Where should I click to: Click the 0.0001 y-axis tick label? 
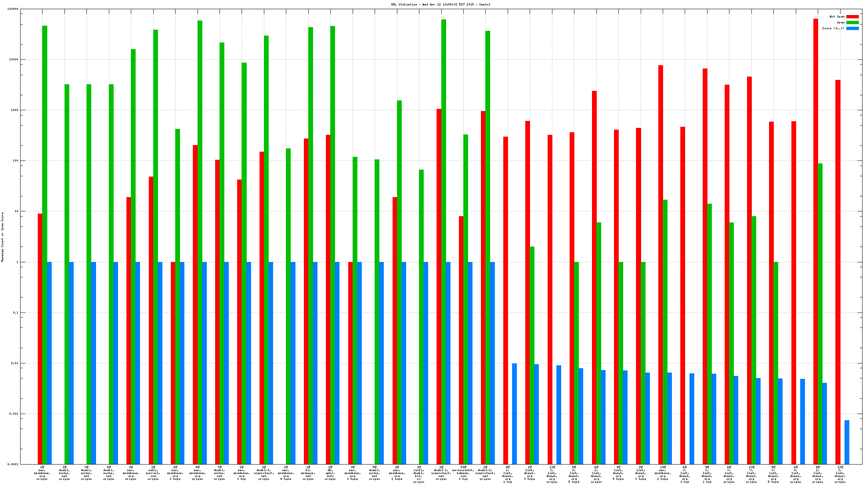tap(14, 464)
